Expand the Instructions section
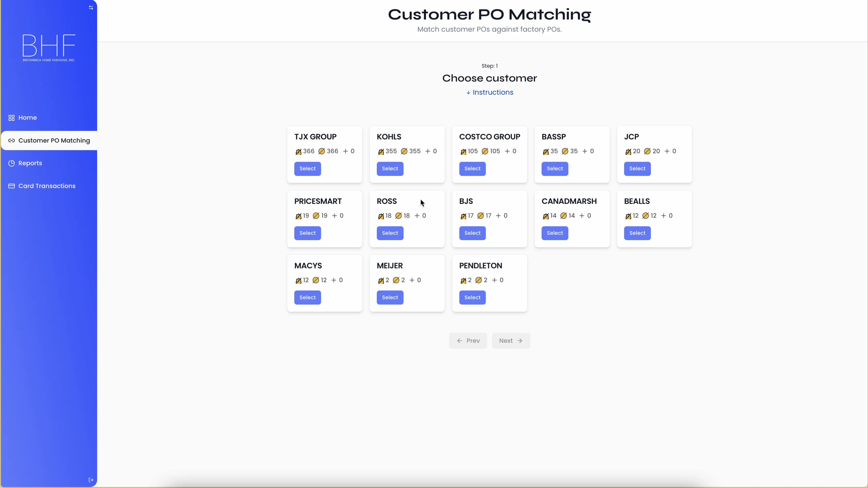This screenshot has width=868, height=488. tap(490, 92)
